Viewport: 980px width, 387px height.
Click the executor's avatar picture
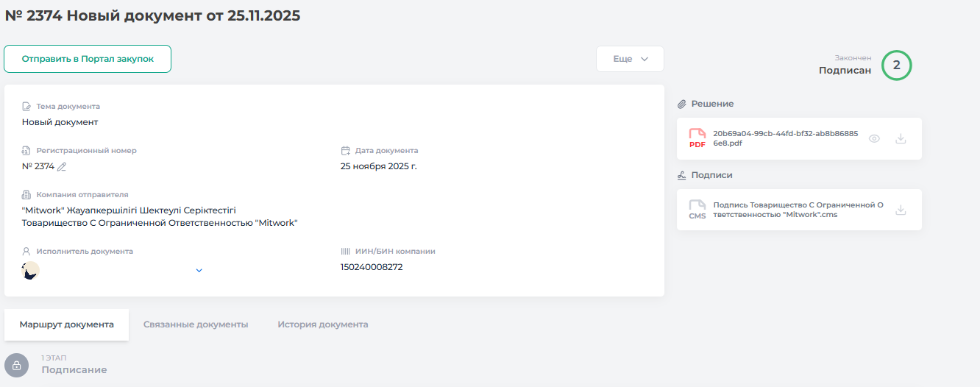pos(31,270)
